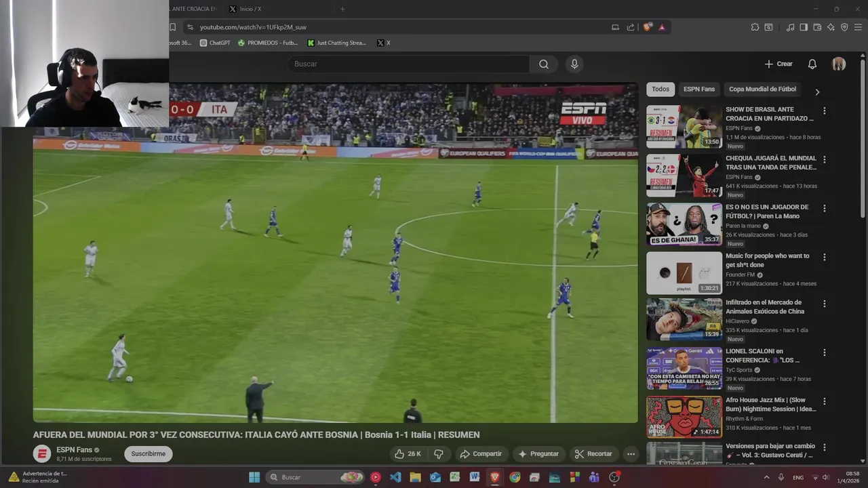The width and height of the screenshot is (868, 488).
Task: Bookmark this page icon
Action: [172, 27]
